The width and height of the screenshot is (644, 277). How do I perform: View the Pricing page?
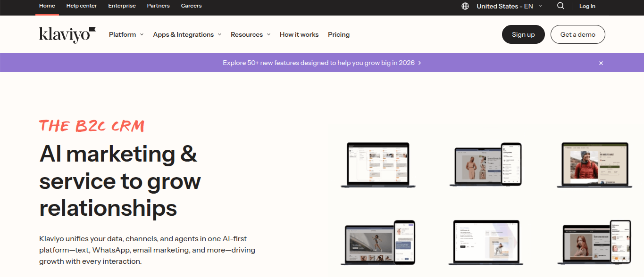338,34
